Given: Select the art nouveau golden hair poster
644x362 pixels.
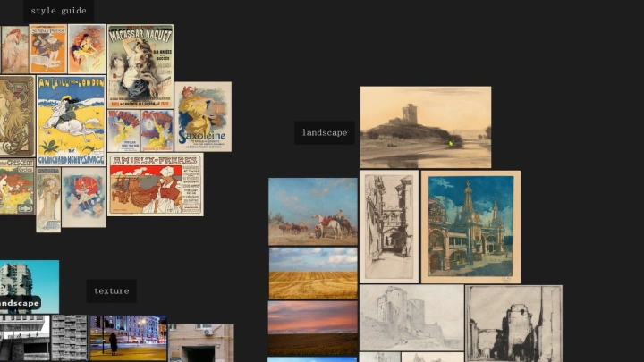Looking at the screenshot, I should click(x=17, y=115).
